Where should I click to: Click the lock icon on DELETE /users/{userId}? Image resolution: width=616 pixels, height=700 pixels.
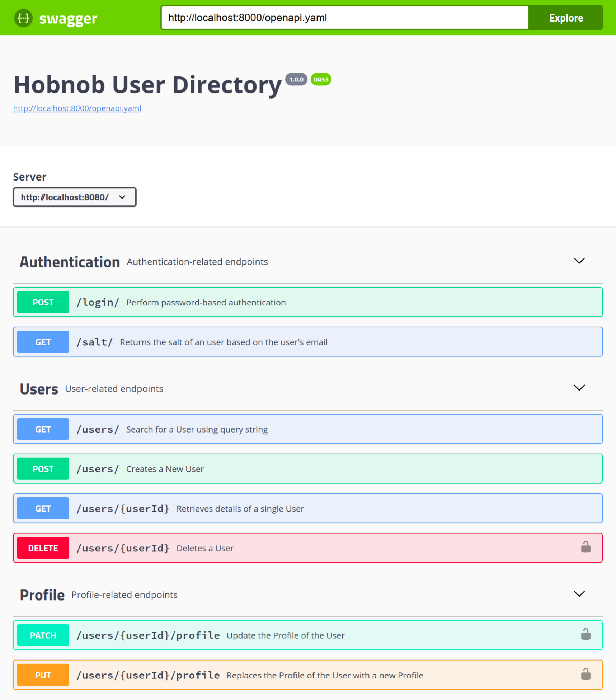coord(586,547)
